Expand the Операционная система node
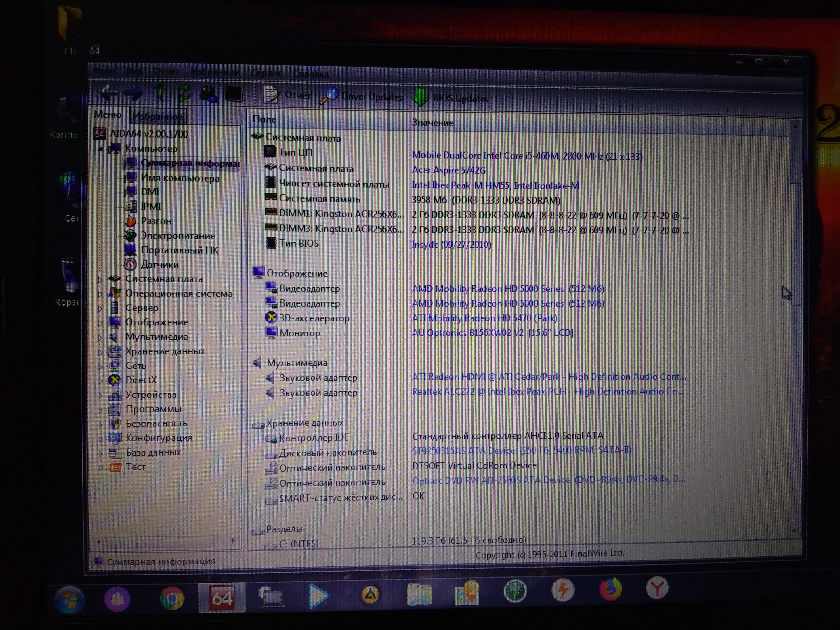This screenshot has height=630, width=840. click(x=100, y=294)
